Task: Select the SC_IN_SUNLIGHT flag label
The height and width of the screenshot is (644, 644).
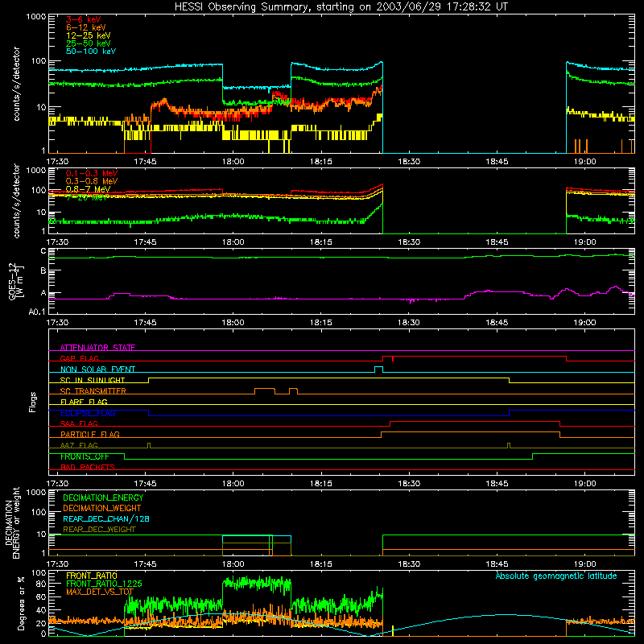Action: point(93,380)
